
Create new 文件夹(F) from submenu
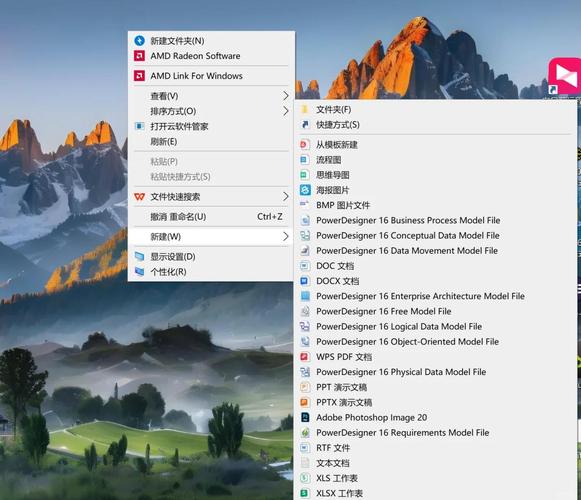pos(435,109)
